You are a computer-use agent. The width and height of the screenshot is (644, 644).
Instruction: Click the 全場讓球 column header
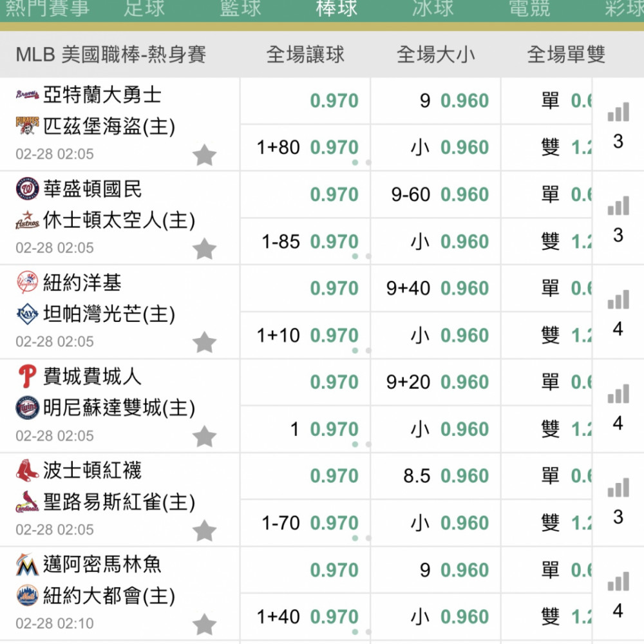(x=305, y=55)
